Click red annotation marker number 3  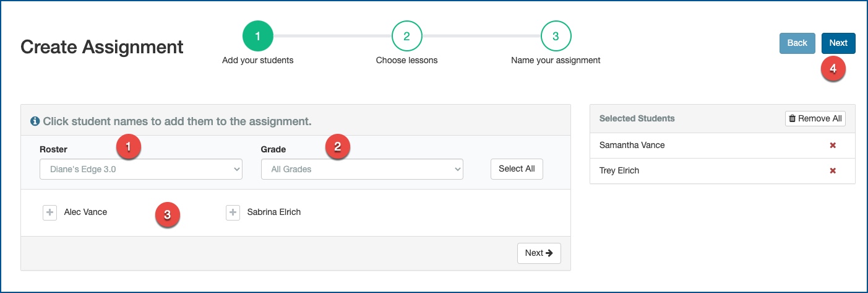click(x=167, y=215)
